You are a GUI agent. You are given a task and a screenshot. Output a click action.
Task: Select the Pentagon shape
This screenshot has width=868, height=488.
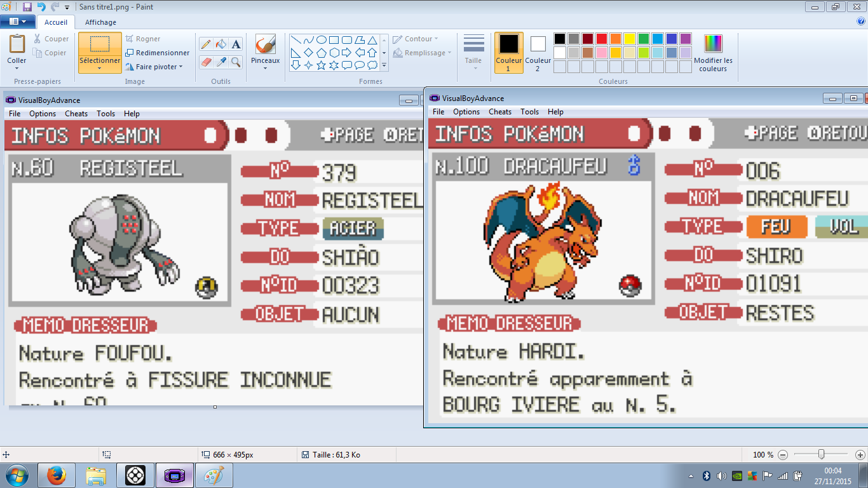tap(322, 52)
